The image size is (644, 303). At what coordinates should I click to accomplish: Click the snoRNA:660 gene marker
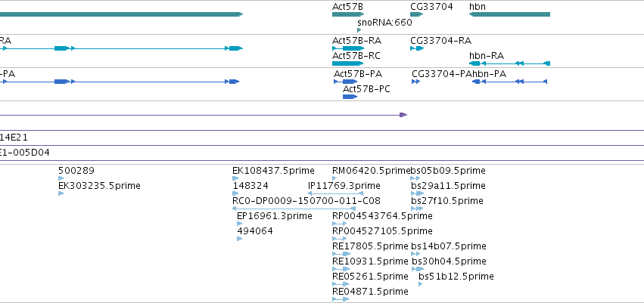359,30
